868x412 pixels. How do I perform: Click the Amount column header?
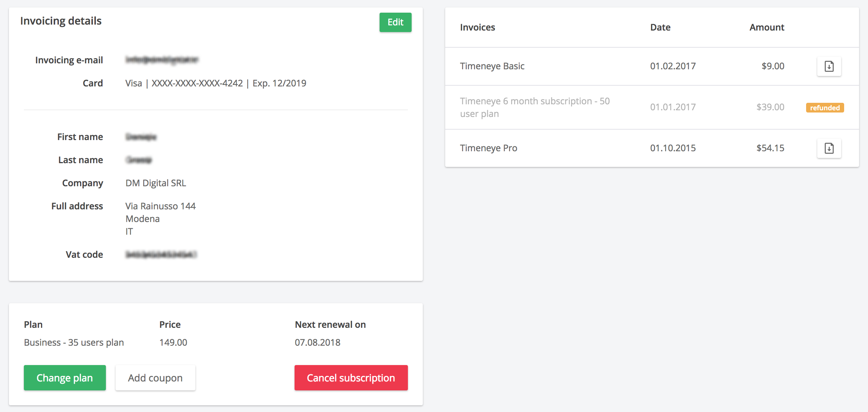pyautogui.click(x=767, y=28)
